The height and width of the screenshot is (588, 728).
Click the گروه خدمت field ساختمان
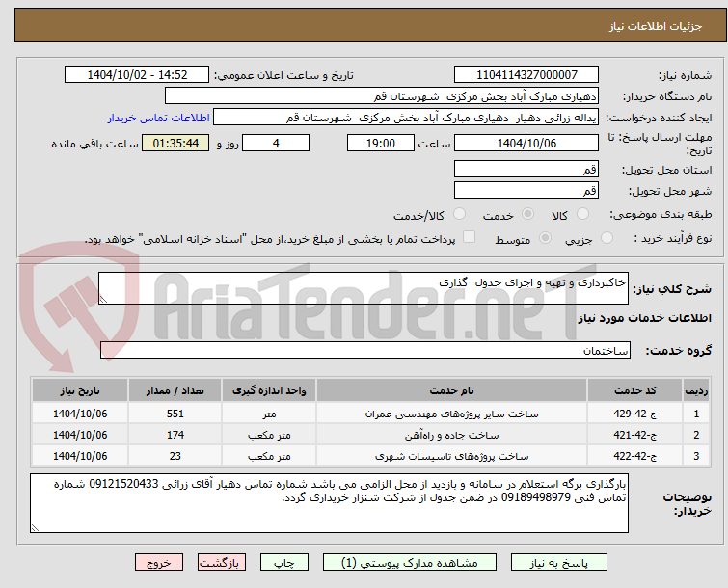tap(365, 350)
